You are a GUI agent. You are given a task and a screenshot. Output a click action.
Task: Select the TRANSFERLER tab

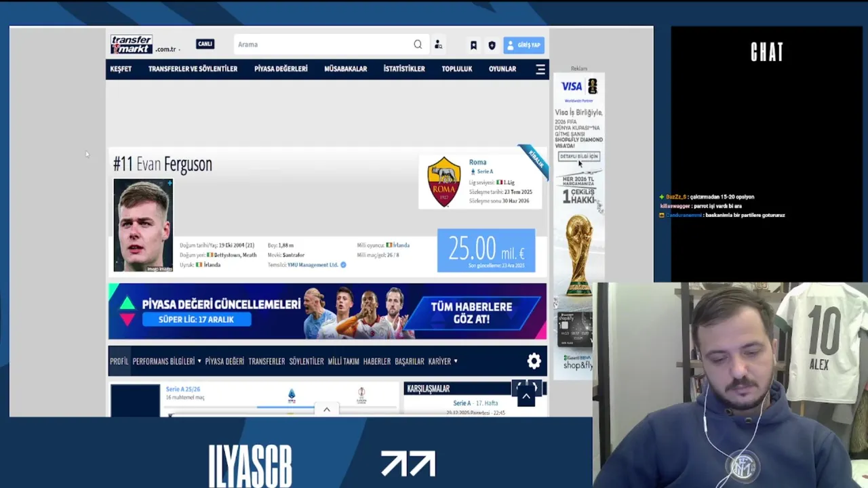(267, 361)
